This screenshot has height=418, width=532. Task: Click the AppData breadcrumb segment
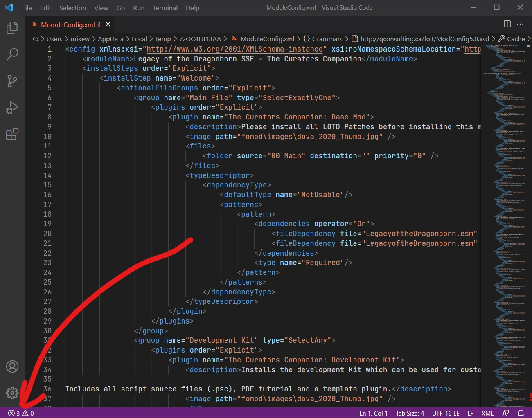(x=110, y=39)
